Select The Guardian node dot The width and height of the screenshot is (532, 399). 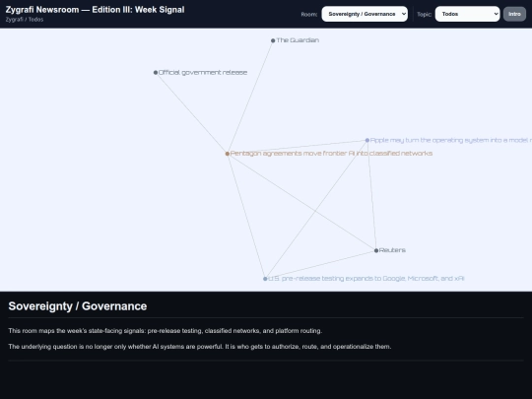point(273,40)
